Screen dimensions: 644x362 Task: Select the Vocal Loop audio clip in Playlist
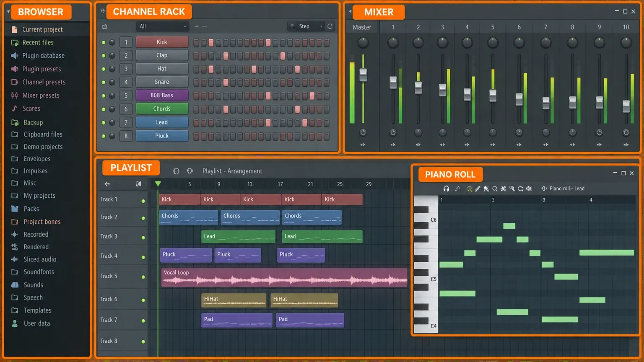[x=284, y=278]
